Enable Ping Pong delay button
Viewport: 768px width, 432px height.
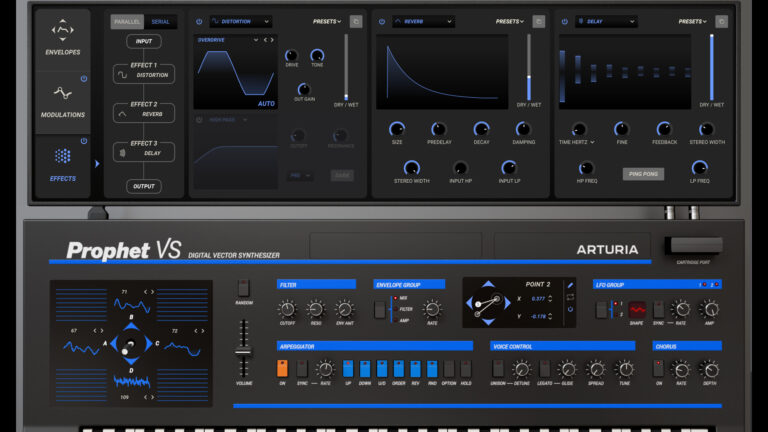643,174
